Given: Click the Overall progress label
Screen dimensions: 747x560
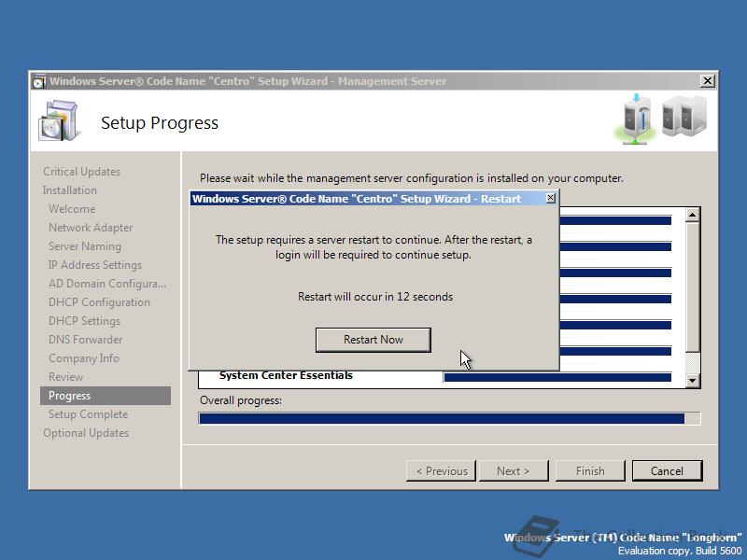Looking at the screenshot, I should click(241, 400).
